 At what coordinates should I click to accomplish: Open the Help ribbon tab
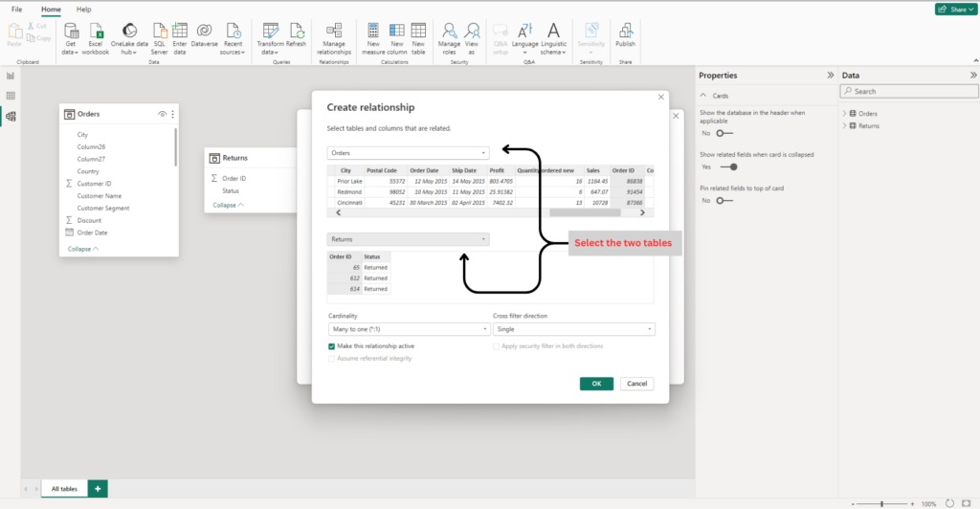84,10
